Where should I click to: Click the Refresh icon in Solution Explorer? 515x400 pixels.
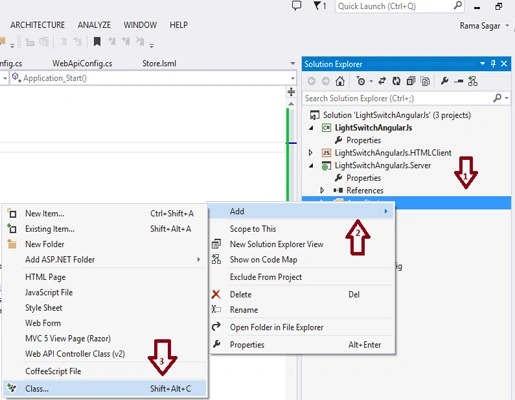coord(396,81)
